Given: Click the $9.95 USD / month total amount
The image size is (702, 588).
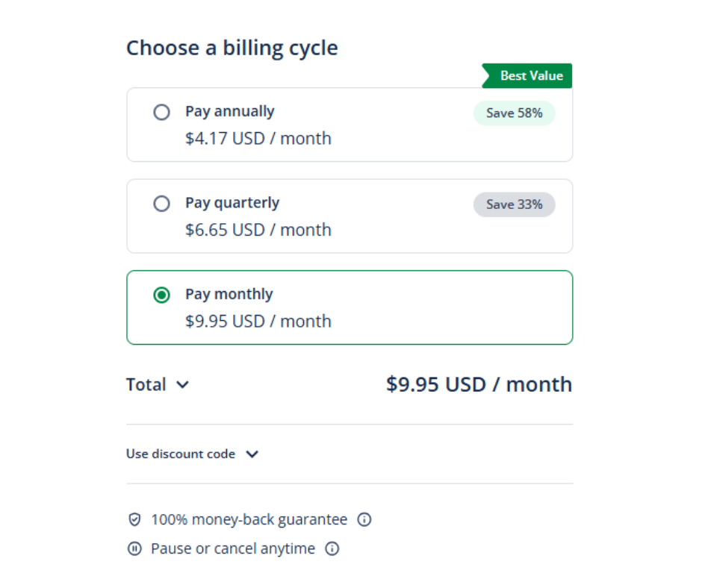Looking at the screenshot, I should click(479, 384).
